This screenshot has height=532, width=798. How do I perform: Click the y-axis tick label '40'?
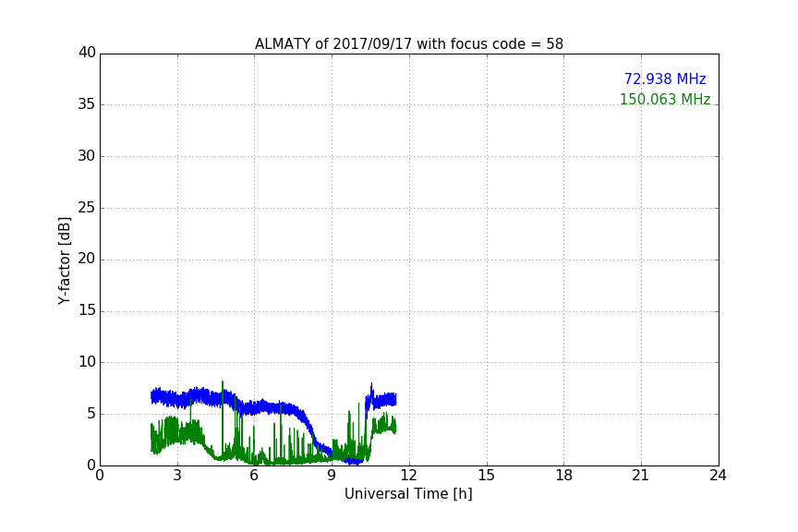point(87,53)
